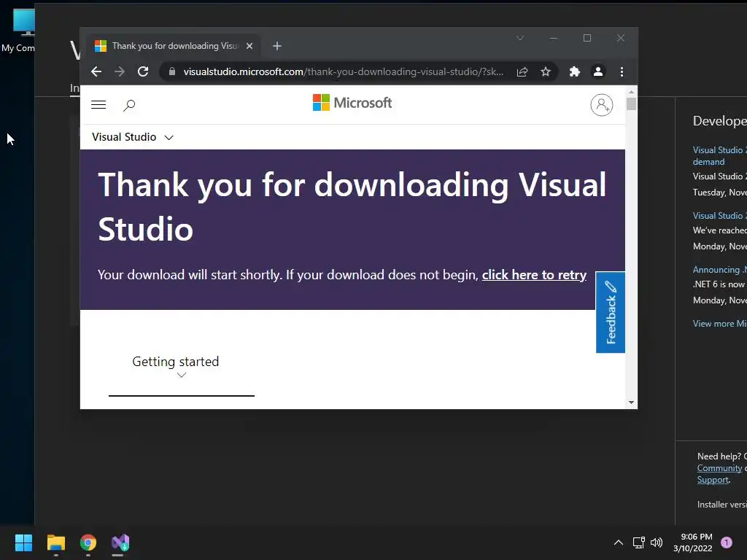Go back in Chrome browser
The height and width of the screenshot is (560, 747).
coord(96,71)
